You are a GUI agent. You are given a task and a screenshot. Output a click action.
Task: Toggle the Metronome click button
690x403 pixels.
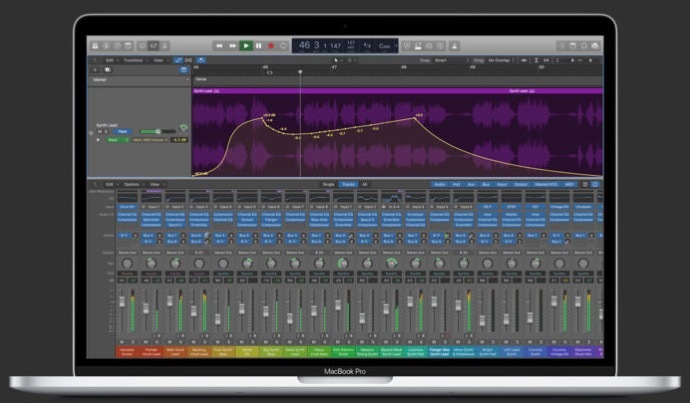click(454, 46)
